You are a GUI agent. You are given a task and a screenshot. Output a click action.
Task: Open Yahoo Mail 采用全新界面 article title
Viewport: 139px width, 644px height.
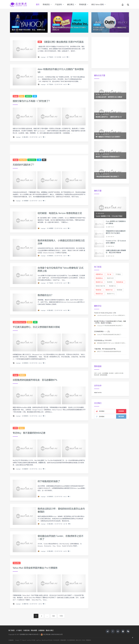pos(35,568)
